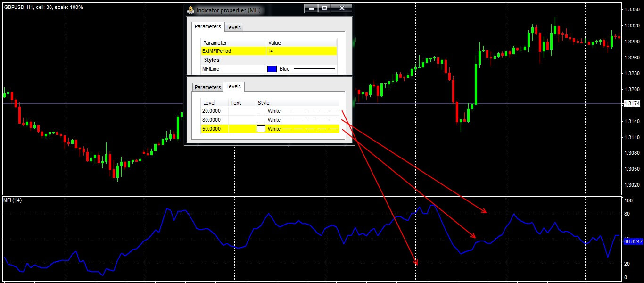644x283 pixels.
Task: Switch to the Levels tab in the upper panel
Action: click(233, 27)
